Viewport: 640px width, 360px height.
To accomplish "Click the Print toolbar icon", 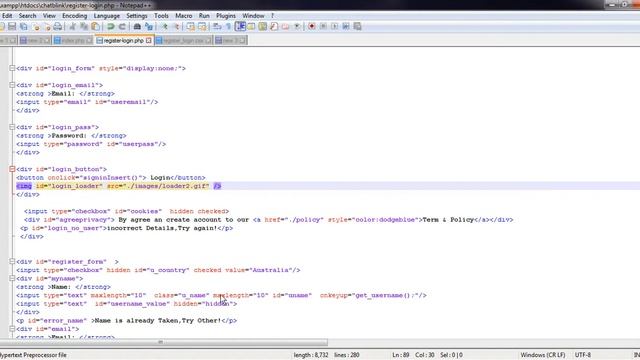I will click(x=58, y=27).
